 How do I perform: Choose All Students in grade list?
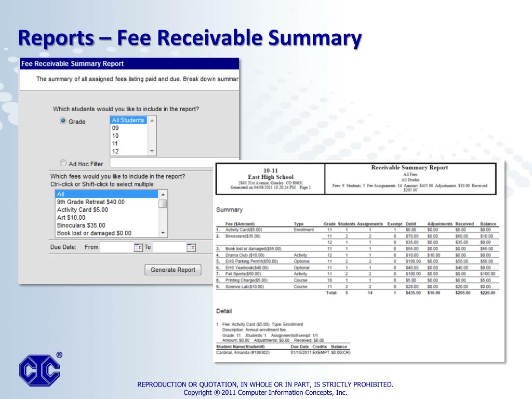(x=128, y=120)
